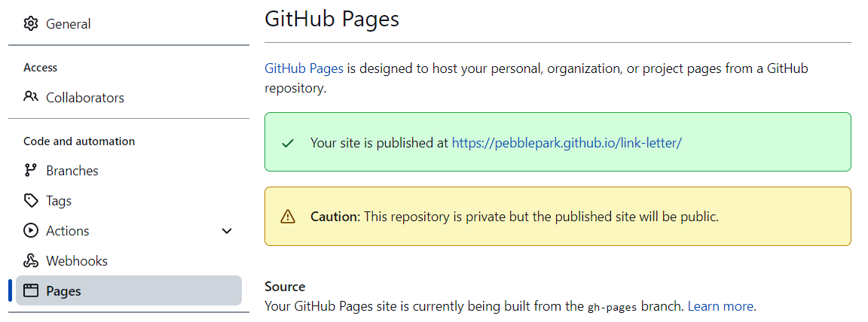This screenshot has height=322, width=868.
Task: Click the Webhooks icon
Action: pos(31,261)
